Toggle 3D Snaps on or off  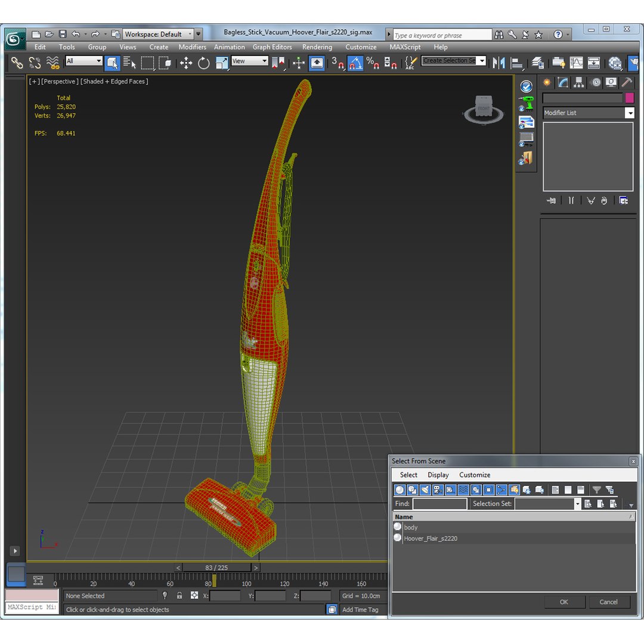tap(338, 63)
